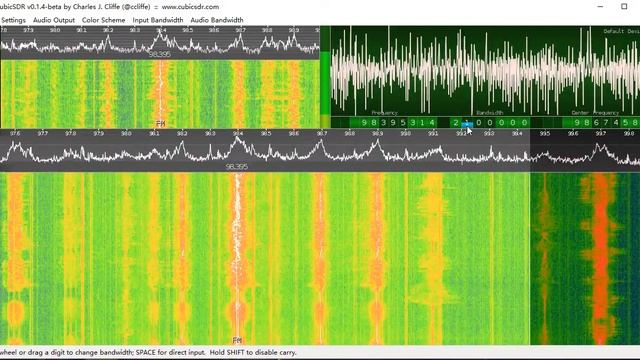
Task: Select the digit 6 in Center Frequency
Action: pos(596,122)
